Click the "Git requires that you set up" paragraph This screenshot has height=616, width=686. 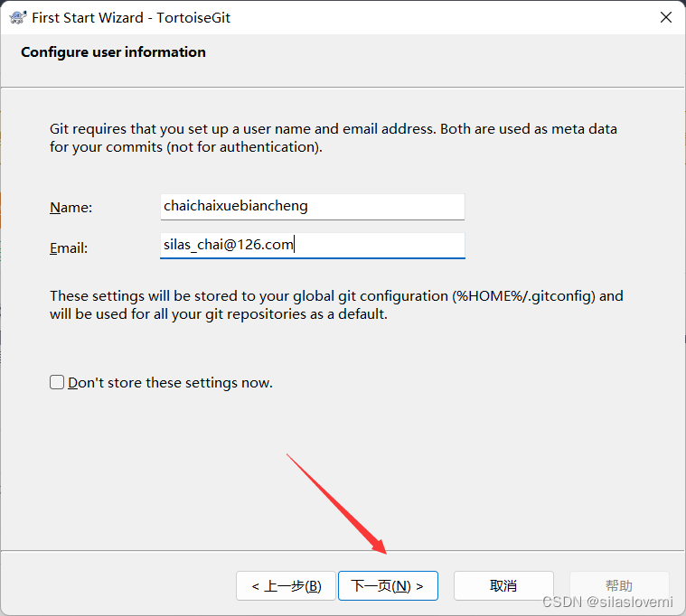pos(334,137)
